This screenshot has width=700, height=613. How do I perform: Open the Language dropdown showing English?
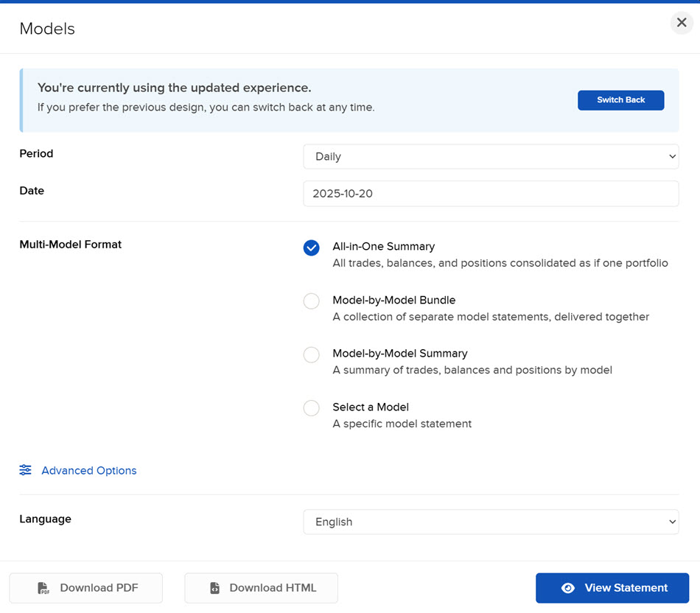pos(491,522)
